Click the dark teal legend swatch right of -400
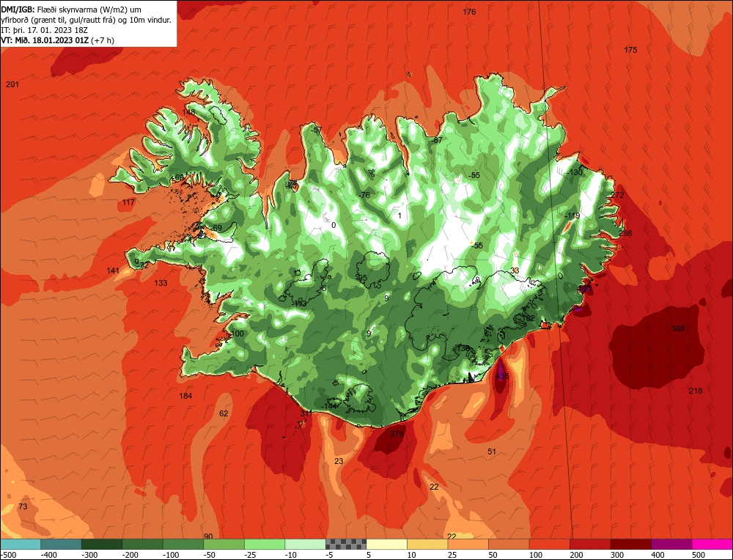733x560 pixels. [x=61, y=544]
